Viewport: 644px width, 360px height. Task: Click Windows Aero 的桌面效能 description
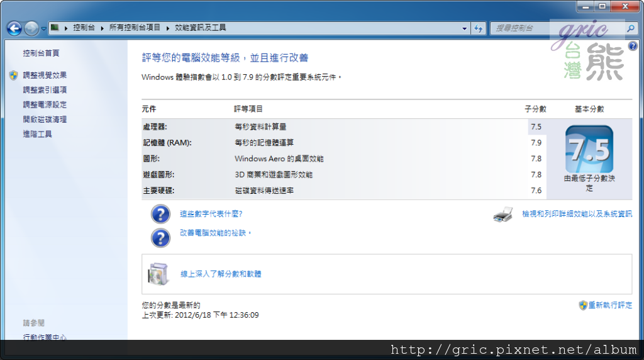click(279, 159)
